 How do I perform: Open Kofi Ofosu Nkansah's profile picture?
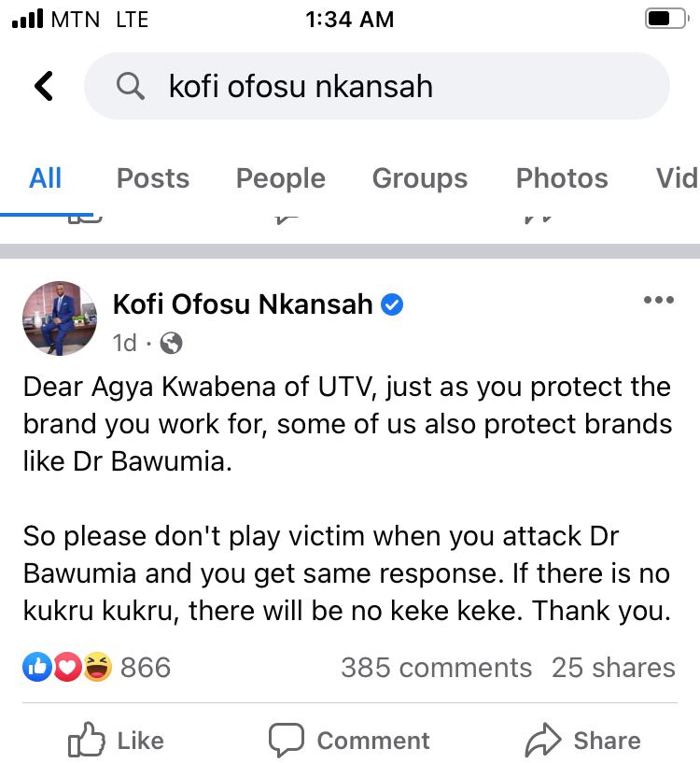[x=60, y=318]
